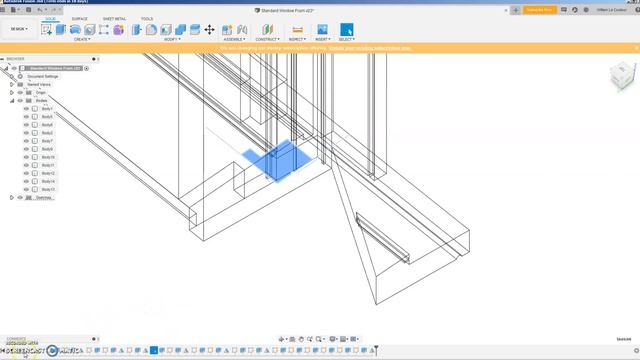Click the timeline end marker

click(x=376, y=350)
